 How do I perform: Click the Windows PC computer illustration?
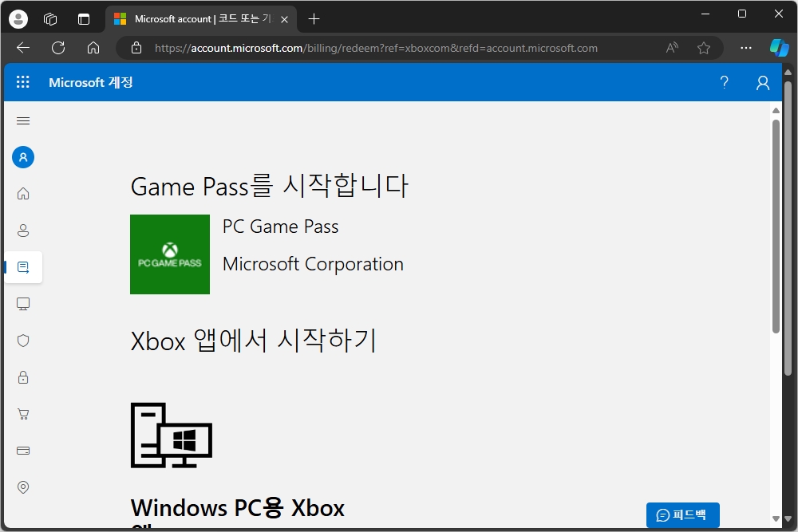pos(172,435)
